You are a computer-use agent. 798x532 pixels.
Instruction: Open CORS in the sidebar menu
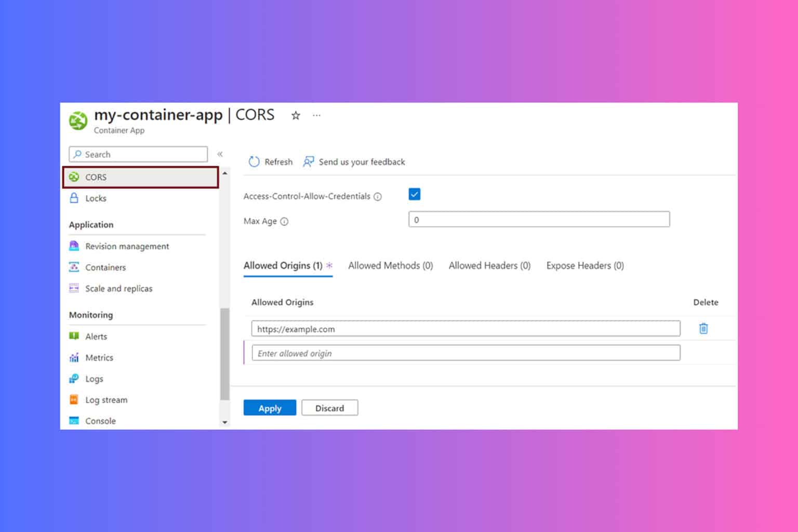click(140, 177)
